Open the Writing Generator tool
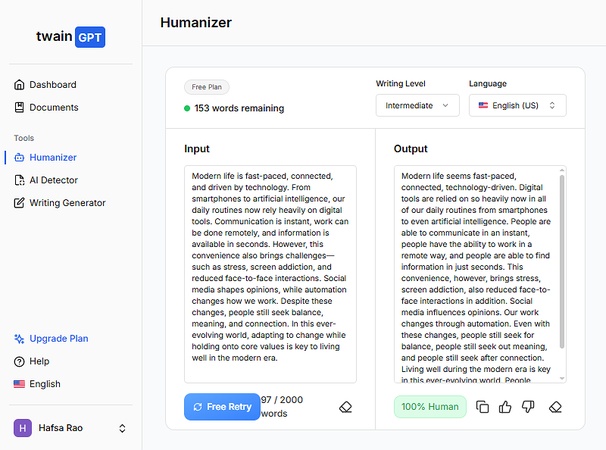 (x=60, y=203)
